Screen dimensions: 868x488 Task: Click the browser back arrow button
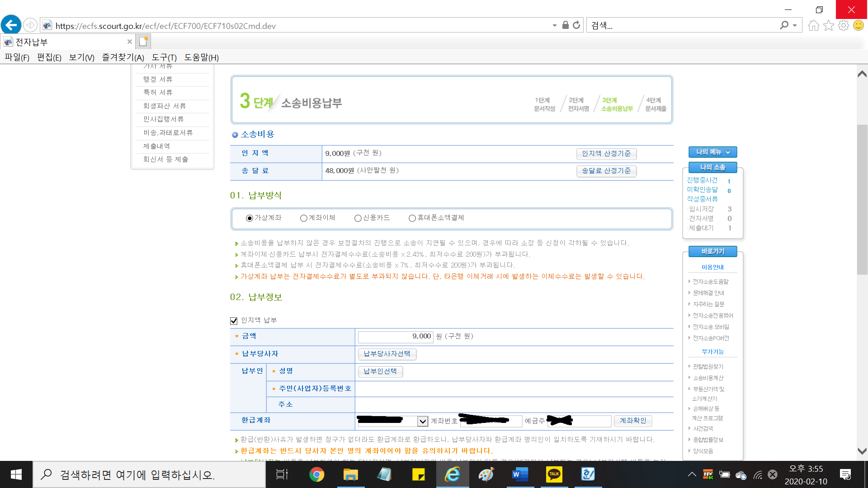(11, 25)
